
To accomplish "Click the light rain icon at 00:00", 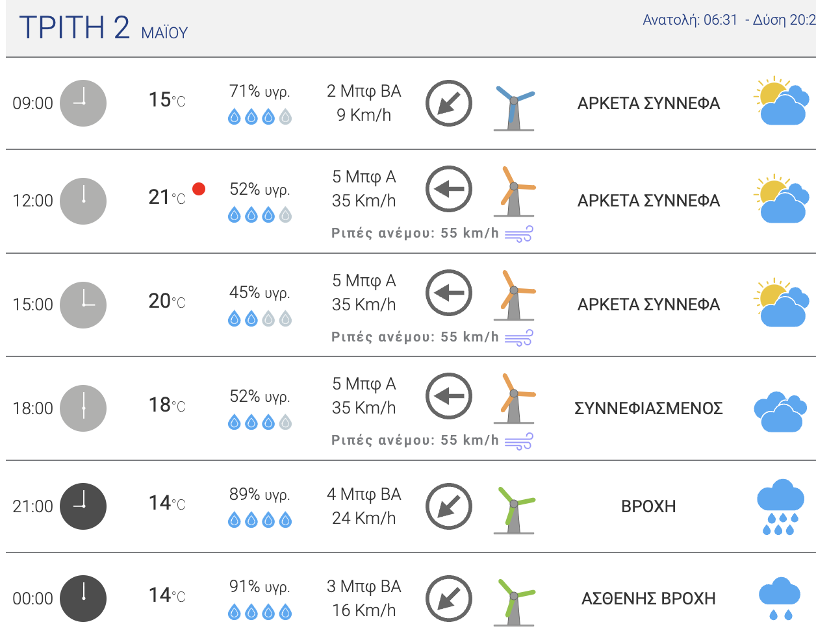I will pos(780,599).
